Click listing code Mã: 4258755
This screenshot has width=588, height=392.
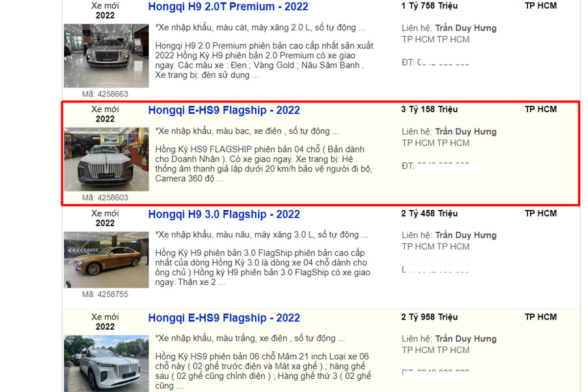pos(105,294)
